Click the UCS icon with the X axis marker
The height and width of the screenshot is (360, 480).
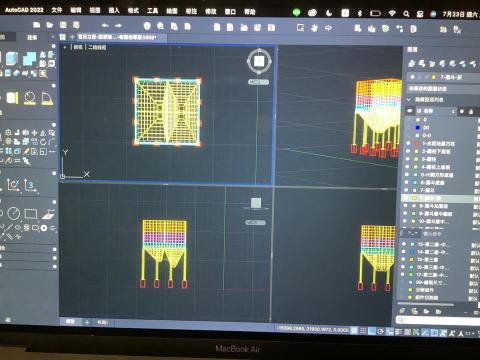pos(13,184)
